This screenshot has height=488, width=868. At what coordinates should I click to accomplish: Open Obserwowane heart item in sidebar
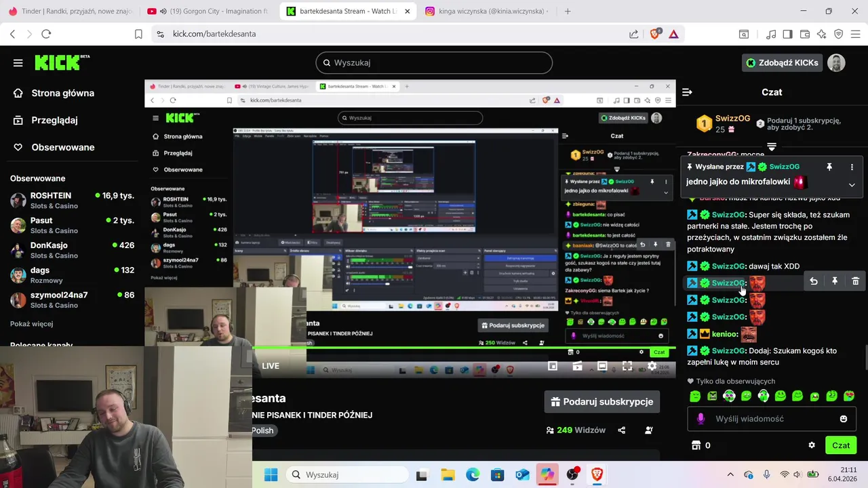pos(62,147)
